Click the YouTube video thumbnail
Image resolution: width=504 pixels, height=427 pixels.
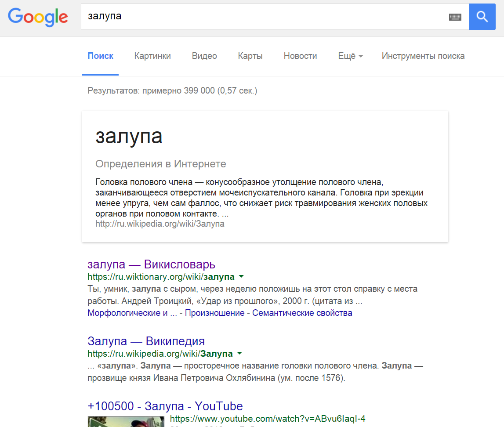coord(126,422)
